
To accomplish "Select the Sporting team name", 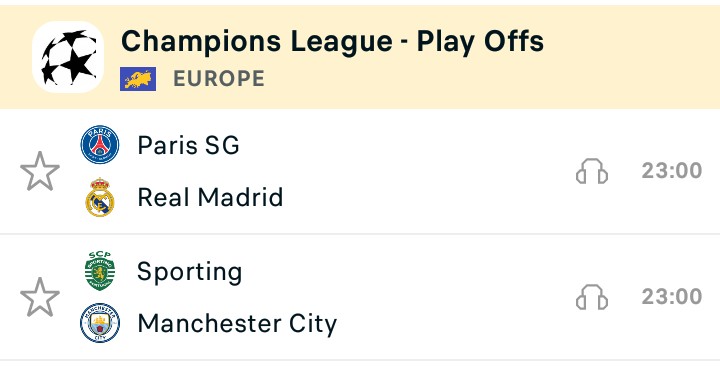I will 190,272.
